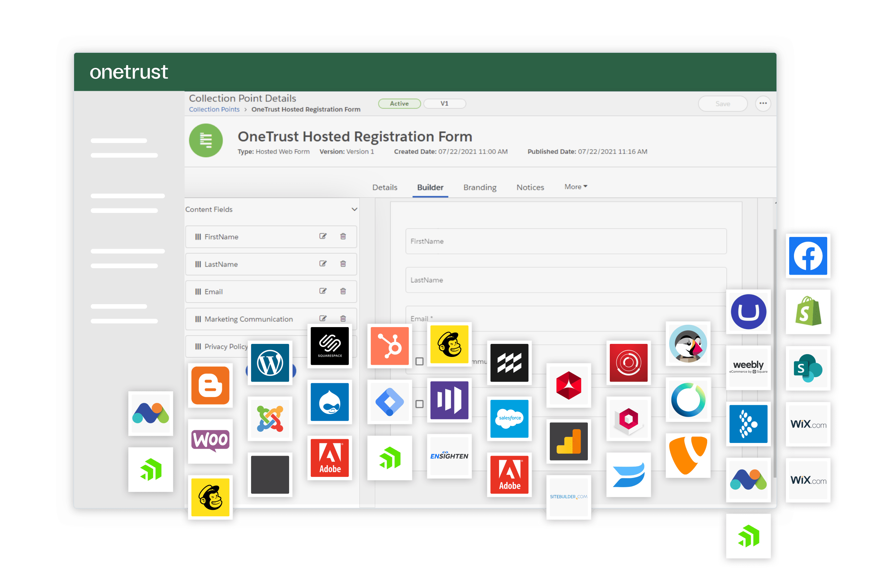The width and height of the screenshot is (878, 588).
Task: Click the blue circle U logo tile
Action: (748, 312)
